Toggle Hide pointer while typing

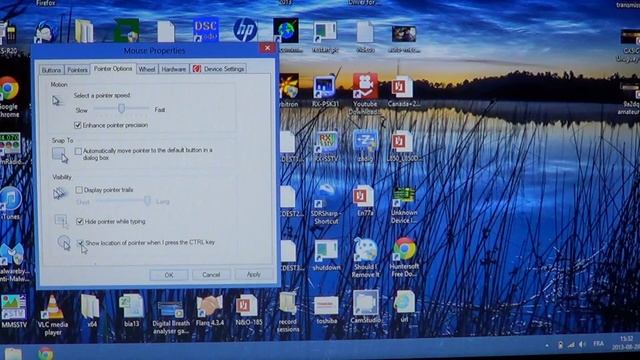pyautogui.click(x=80, y=221)
